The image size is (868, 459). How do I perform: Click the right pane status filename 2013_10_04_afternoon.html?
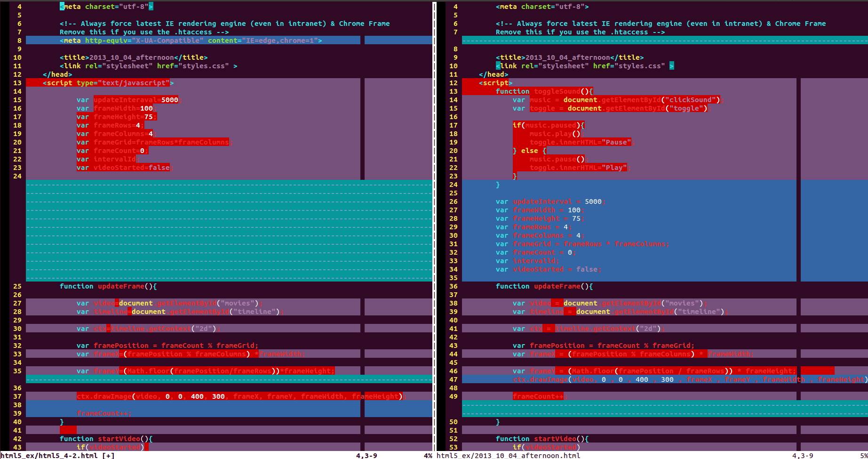coord(508,455)
